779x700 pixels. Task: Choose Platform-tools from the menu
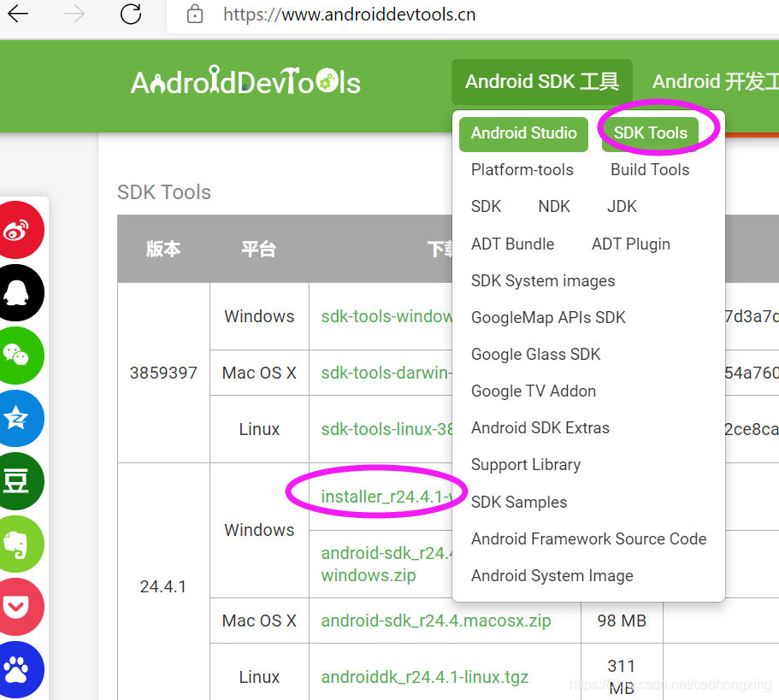tap(522, 170)
